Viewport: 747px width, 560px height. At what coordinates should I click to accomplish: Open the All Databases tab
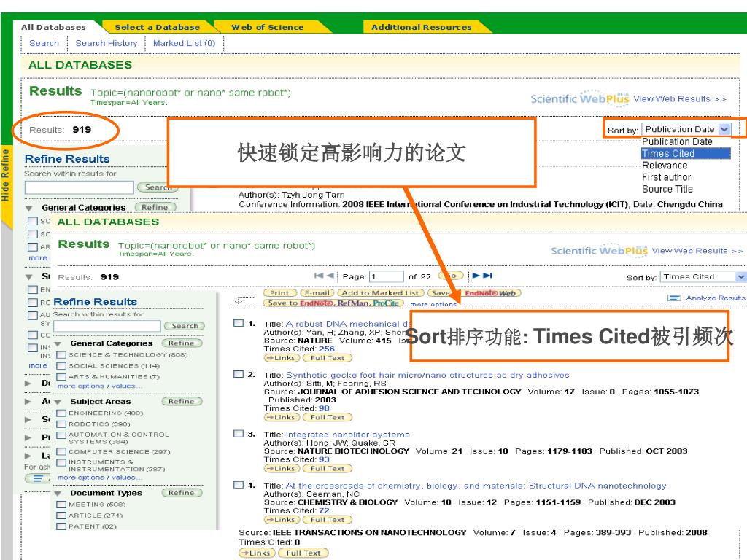click(53, 27)
